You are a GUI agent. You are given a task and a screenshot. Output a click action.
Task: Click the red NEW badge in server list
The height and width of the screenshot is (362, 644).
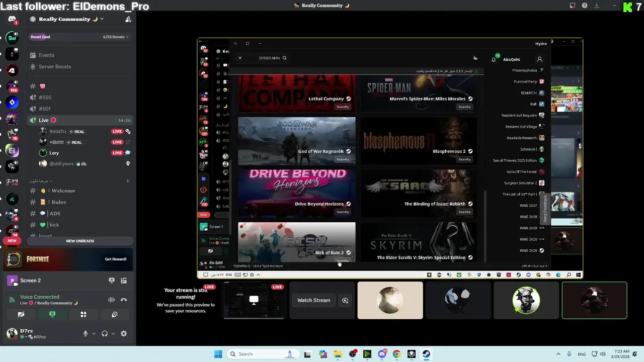pos(12,240)
